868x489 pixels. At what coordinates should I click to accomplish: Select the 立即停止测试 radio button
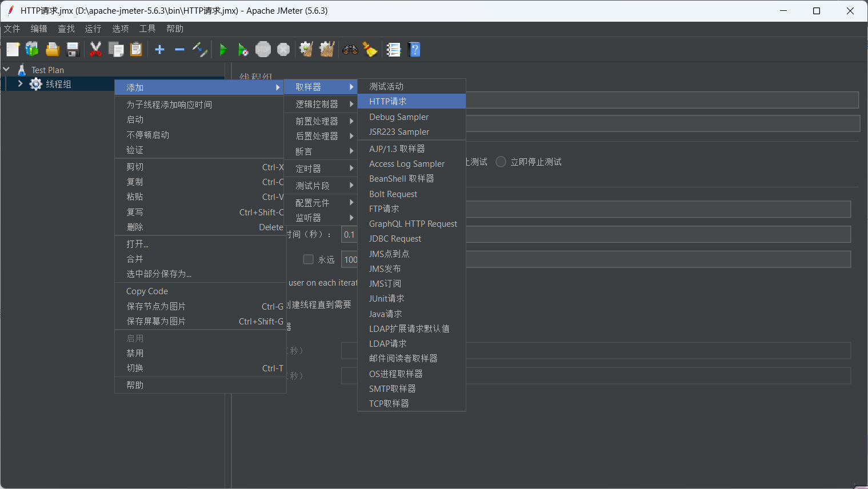pyautogui.click(x=501, y=162)
